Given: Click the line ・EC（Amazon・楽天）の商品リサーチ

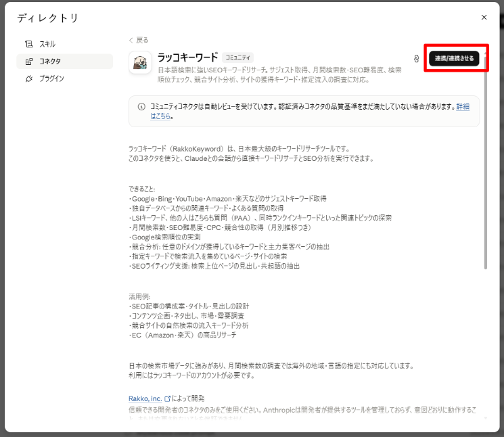Looking at the screenshot, I should (x=182, y=335).
